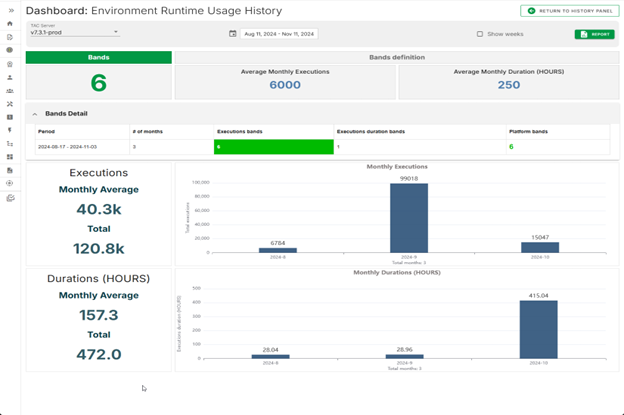Click the 2024-10 Monthly Durations bar
Viewport: 624px width, 415px height.
pyautogui.click(x=540, y=329)
